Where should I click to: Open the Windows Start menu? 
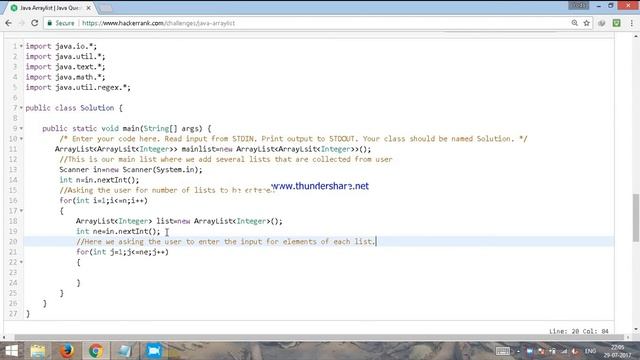(11, 351)
